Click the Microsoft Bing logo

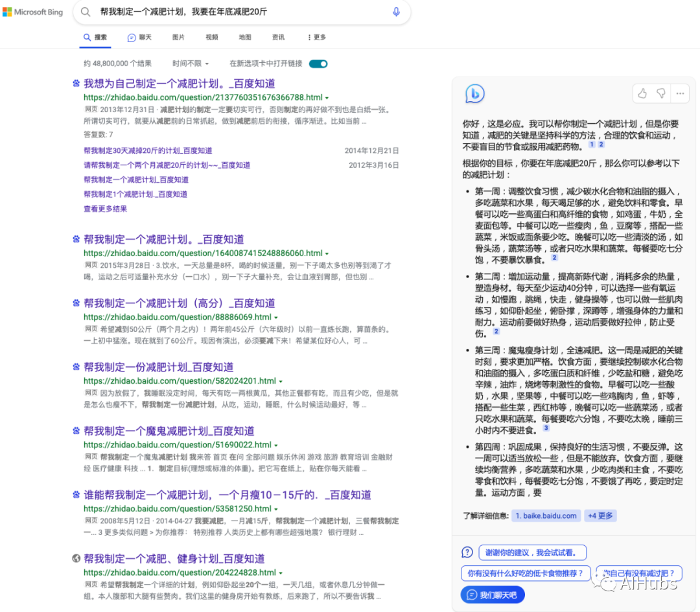click(32, 12)
